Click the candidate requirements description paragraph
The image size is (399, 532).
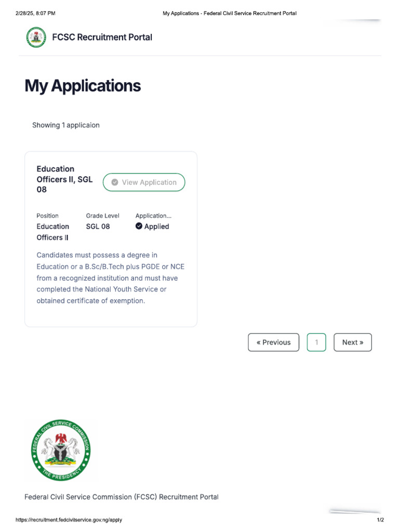click(110, 278)
